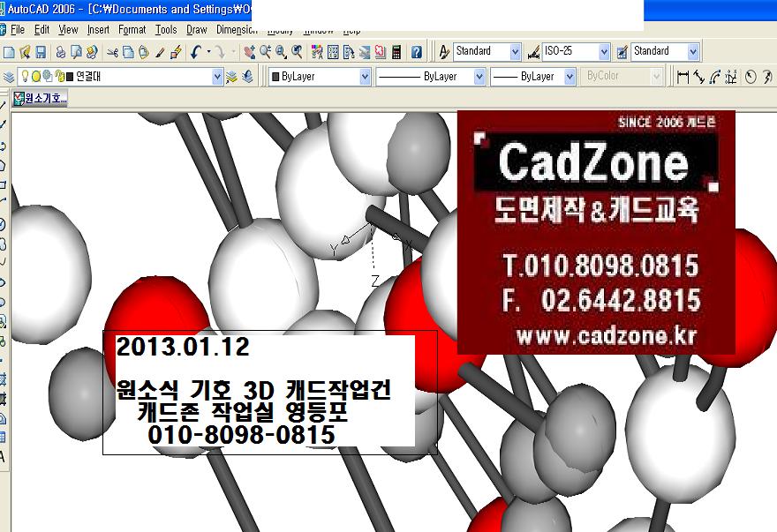This screenshot has width=777, height=532.
Task: Toggle the layer on/off light bulb
Action: (x=25, y=76)
